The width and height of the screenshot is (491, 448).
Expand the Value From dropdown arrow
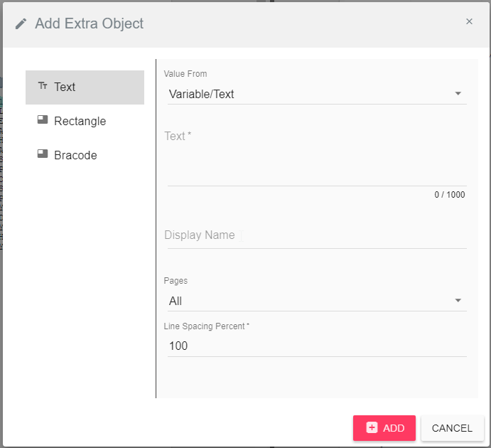point(458,93)
